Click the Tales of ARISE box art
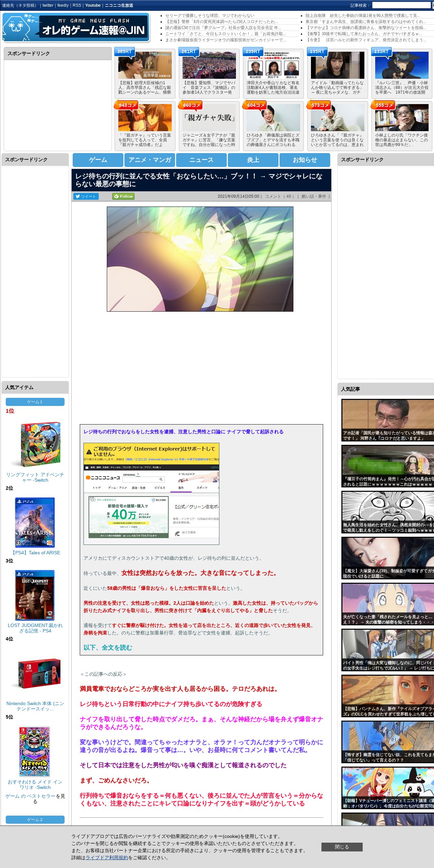 coord(35,523)
